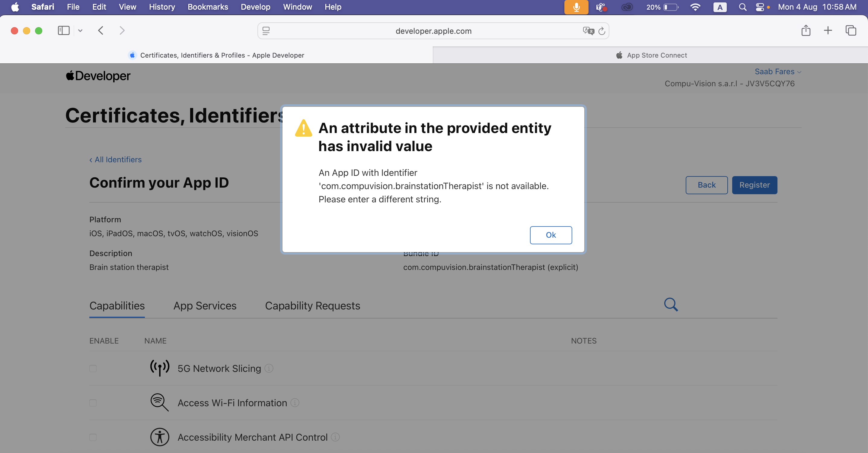The image size is (868, 453).
Task: Show tab overview icon
Action: (x=850, y=31)
